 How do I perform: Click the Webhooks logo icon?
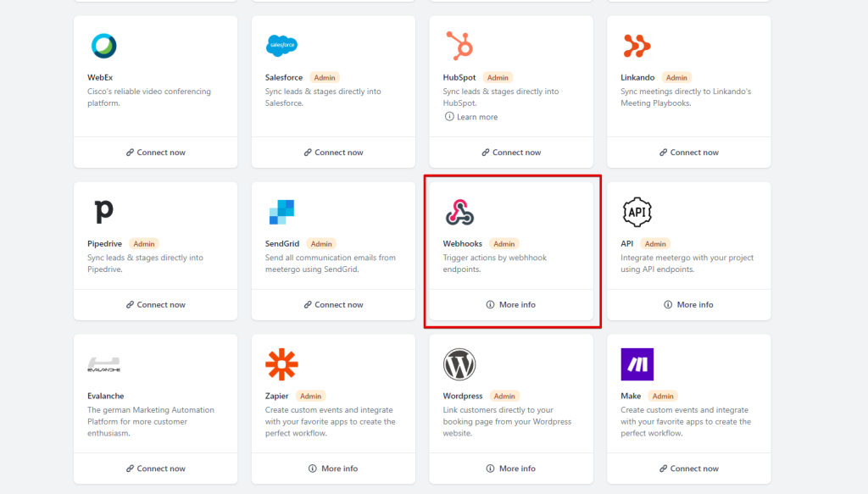point(459,212)
